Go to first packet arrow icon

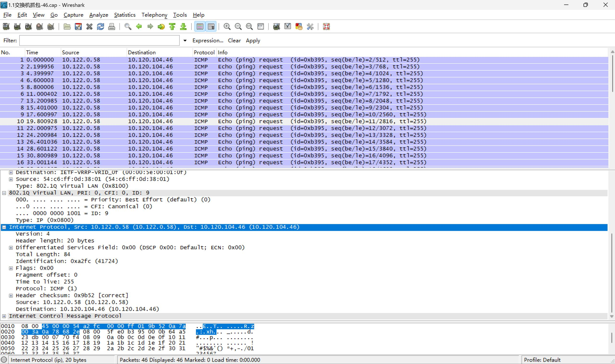(172, 26)
